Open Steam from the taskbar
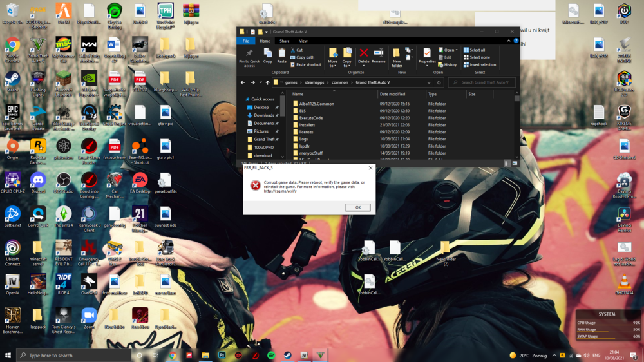 point(287,355)
